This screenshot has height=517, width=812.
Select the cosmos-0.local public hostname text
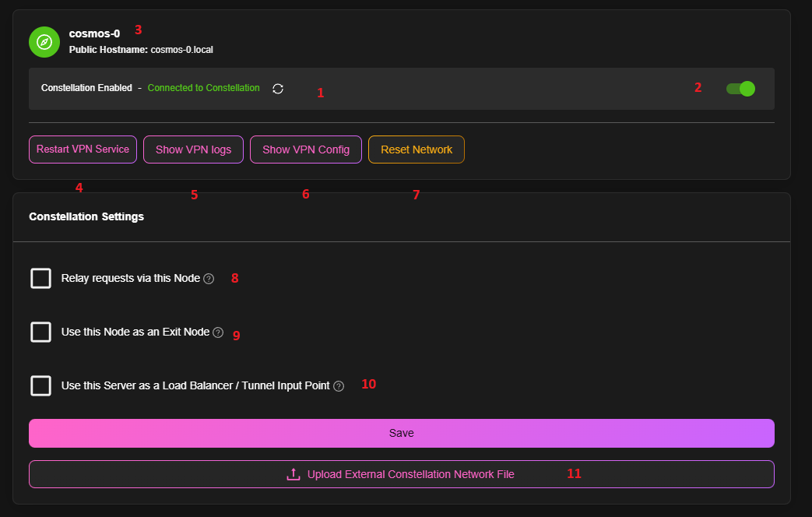(x=181, y=50)
